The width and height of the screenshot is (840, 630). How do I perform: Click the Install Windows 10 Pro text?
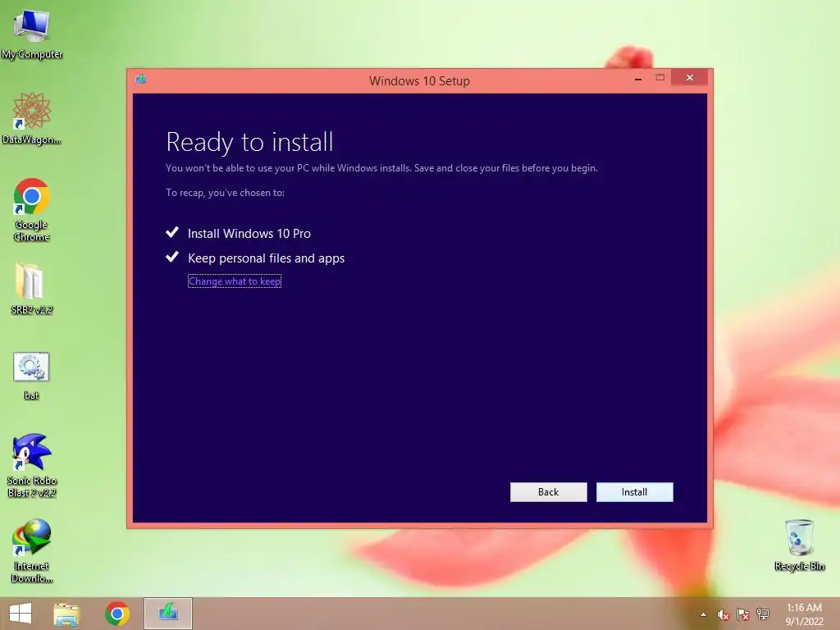coord(249,234)
